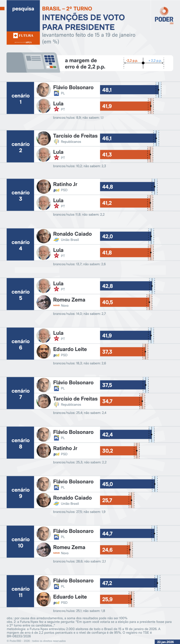180x644 pixels.
Task: Click the PSD logo beside Eduardo Leite in cenário 11
Action: (x=57, y=603)
